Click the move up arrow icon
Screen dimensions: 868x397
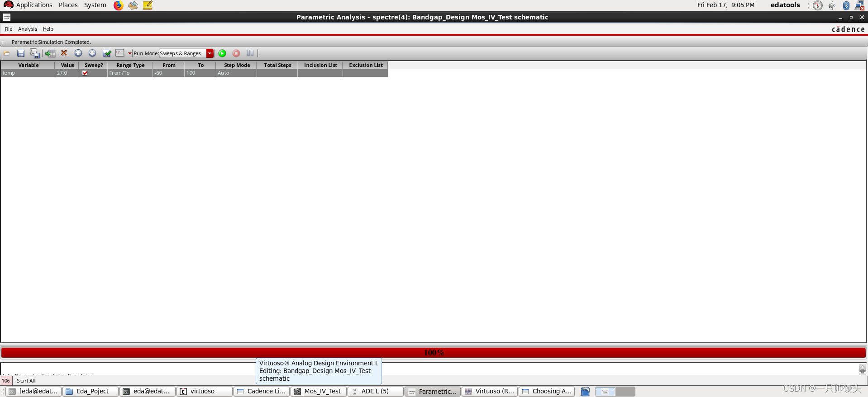pos(78,53)
